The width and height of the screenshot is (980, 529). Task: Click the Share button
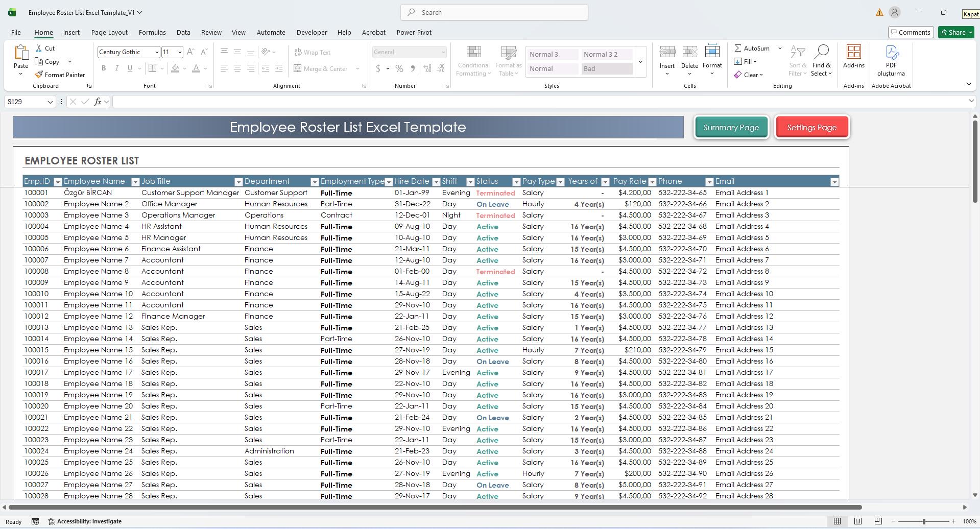click(x=956, y=32)
